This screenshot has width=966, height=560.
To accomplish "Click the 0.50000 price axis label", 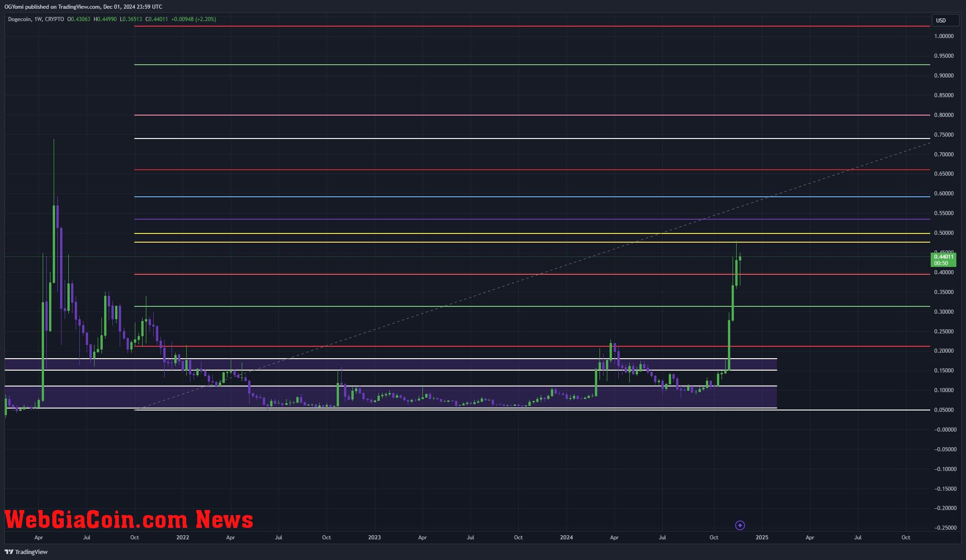I will (x=944, y=233).
